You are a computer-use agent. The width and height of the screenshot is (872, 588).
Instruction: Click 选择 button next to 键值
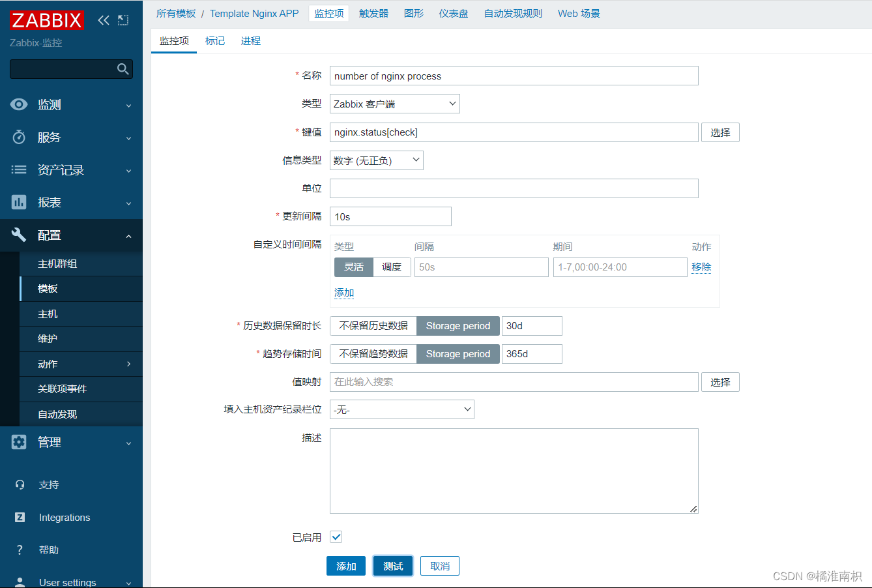pyautogui.click(x=720, y=132)
